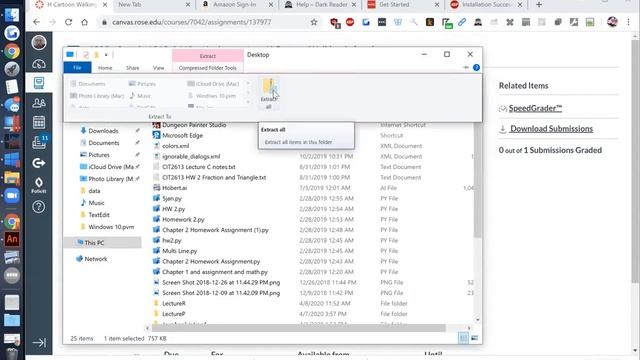Open Canvas Help question mark icon
Image resolution: width=640 pixels, height=360 pixels.
[x=39, y=207]
